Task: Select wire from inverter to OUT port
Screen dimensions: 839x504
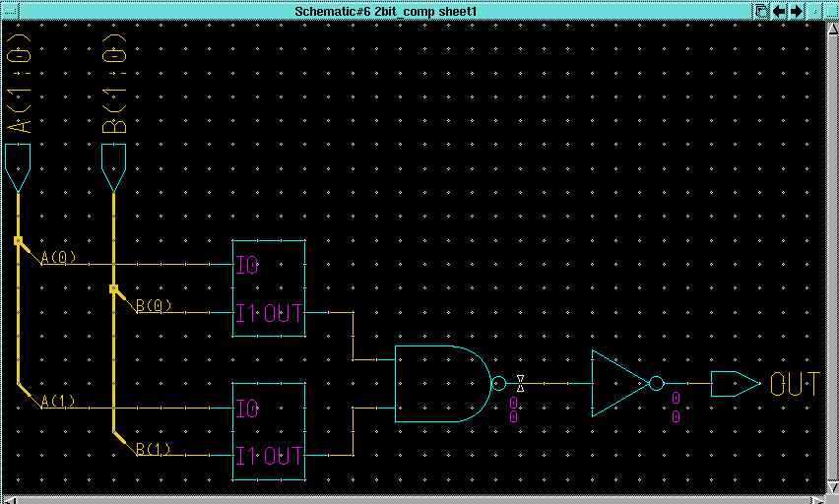Action: (x=687, y=384)
